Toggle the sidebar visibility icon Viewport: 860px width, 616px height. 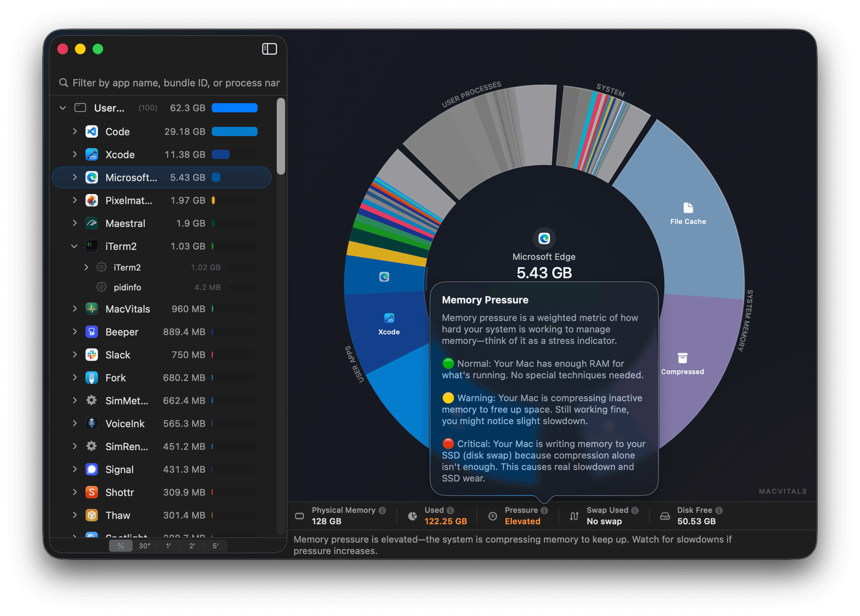(269, 49)
